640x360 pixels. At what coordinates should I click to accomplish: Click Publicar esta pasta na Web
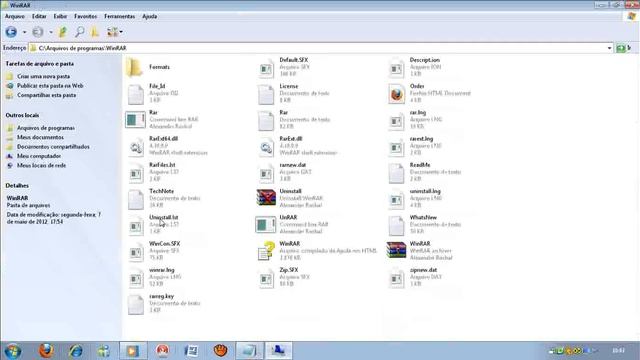click(50, 86)
